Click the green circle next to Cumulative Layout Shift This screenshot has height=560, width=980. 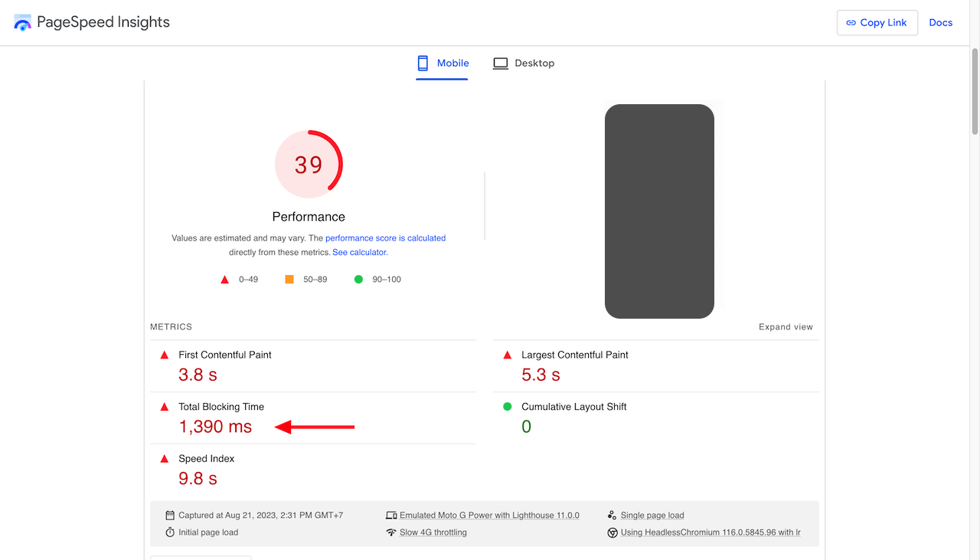point(507,407)
